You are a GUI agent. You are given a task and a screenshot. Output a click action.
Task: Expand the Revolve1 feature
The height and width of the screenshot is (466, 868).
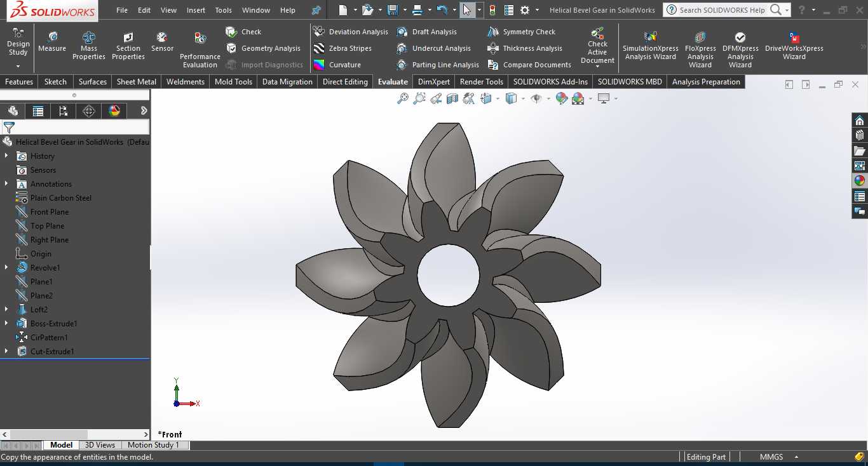[6, 268]
